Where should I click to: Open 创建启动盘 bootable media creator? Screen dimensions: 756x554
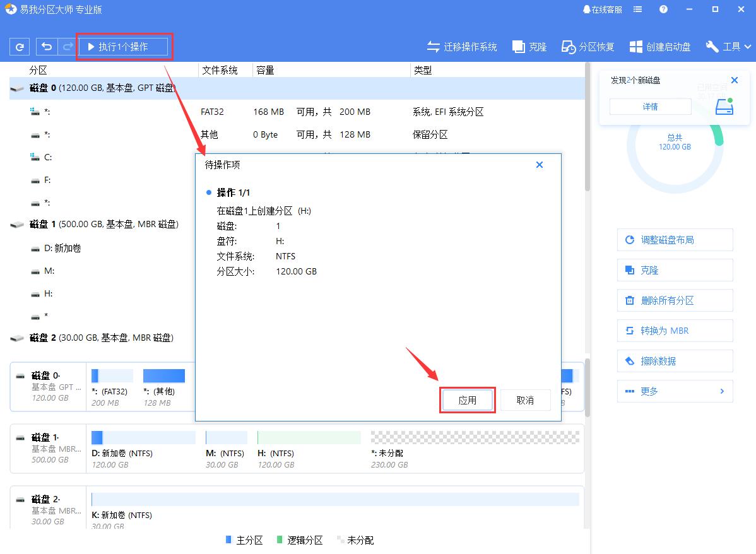click(x=660, y=46)
